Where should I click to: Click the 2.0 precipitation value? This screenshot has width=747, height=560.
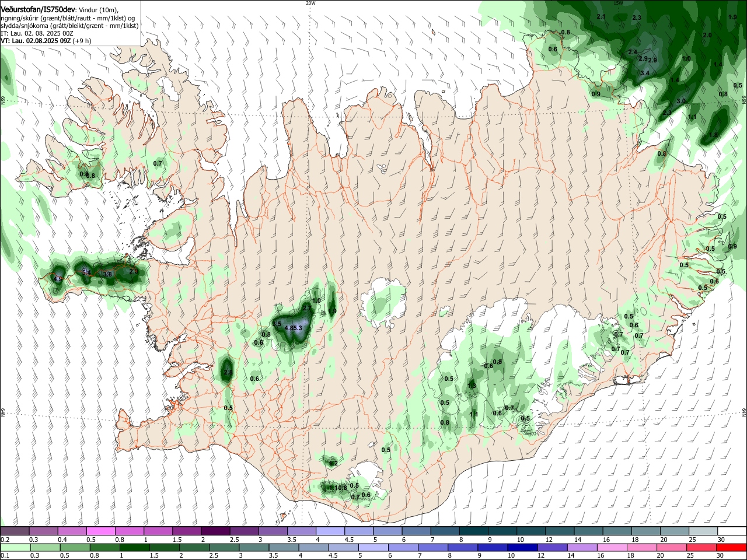(708, 36)
